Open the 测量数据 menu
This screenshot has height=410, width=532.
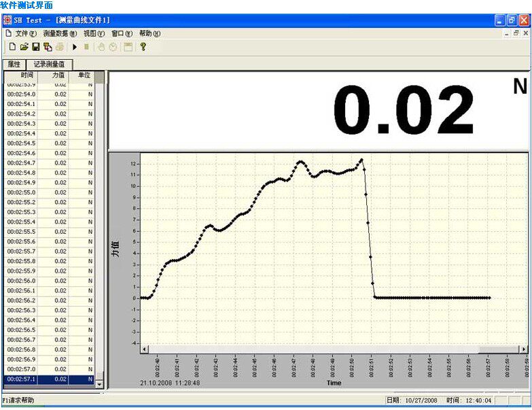[x=60, y=33]
